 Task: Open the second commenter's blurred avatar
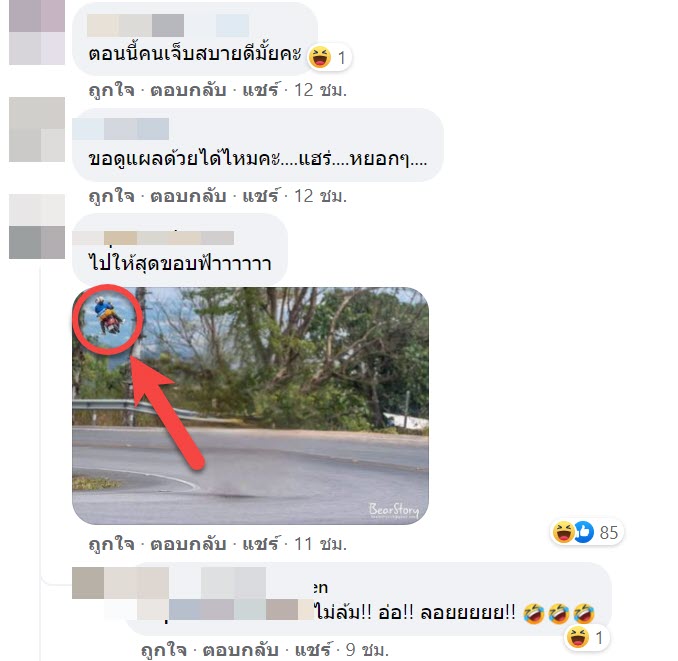37,129
